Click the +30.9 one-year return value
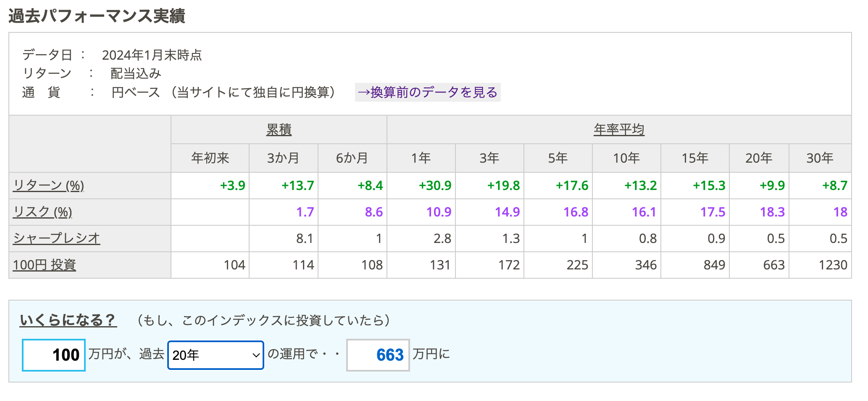868x401 pixels. (435, 185)
